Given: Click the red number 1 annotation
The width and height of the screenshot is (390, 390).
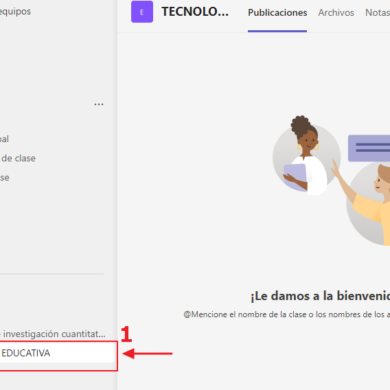Looking at the screenshot, I should 126,334.
